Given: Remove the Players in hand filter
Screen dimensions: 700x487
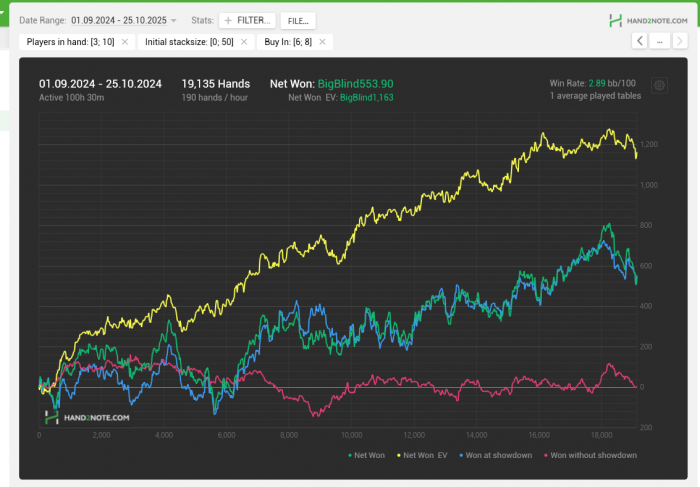Looking at the screenshot, I should (125, 42).
